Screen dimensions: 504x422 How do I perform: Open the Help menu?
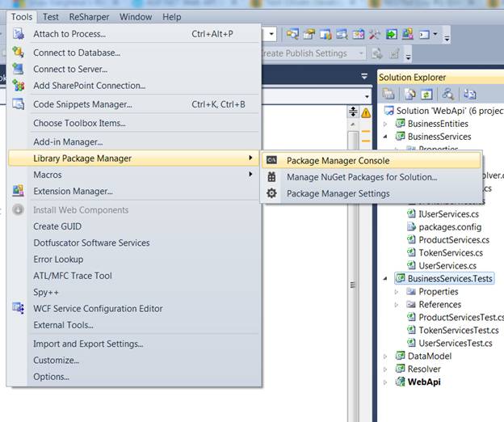pos(172,17)
